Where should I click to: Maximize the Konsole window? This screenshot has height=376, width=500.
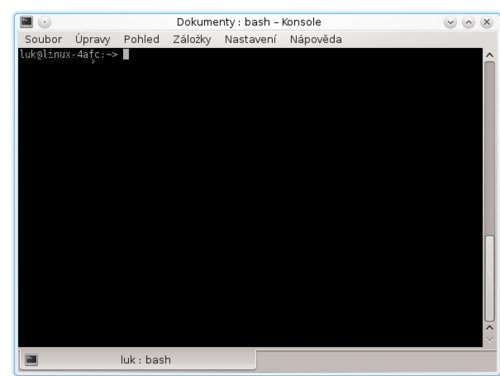point(468,22)
